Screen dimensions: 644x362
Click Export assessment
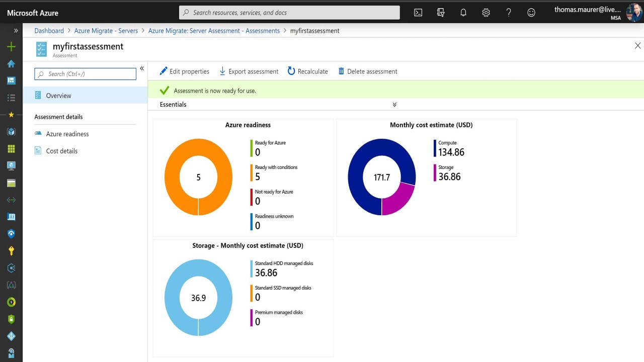point(249,71)
